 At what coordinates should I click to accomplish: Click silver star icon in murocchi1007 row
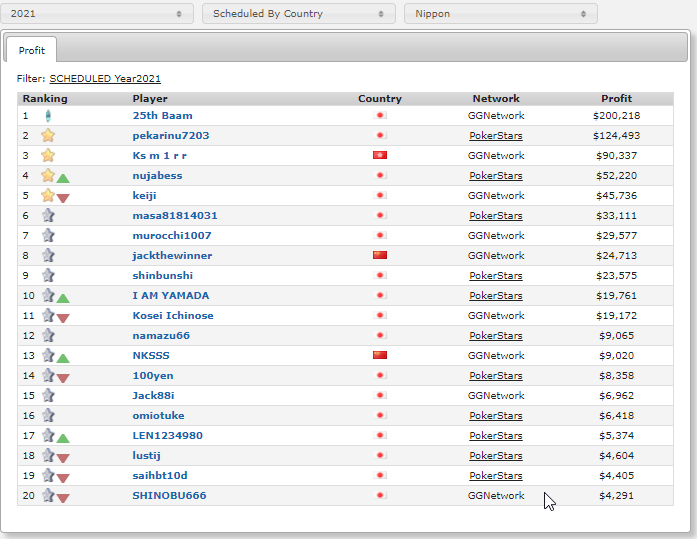(48, 235)
